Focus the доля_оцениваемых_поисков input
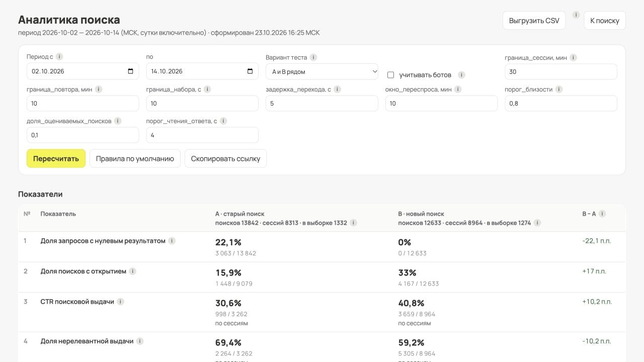644x362 pixels. point(83,135)
